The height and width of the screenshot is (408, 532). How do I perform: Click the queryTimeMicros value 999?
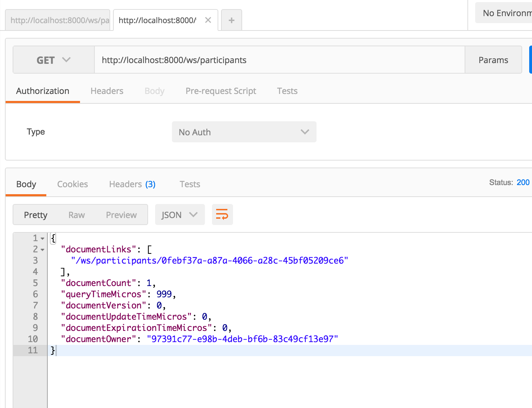coord(164,294)
